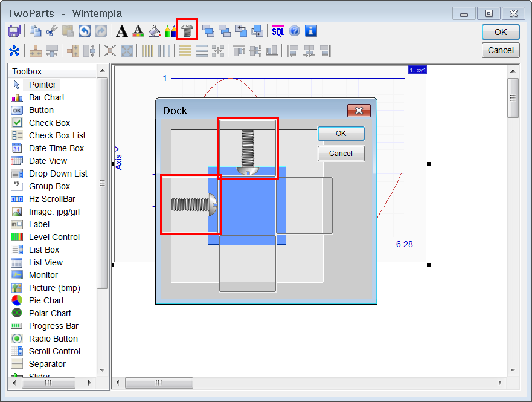532x402 pixels.
Task: Open Help with the blue question mark icon
Action: click(x=295, y=31)
